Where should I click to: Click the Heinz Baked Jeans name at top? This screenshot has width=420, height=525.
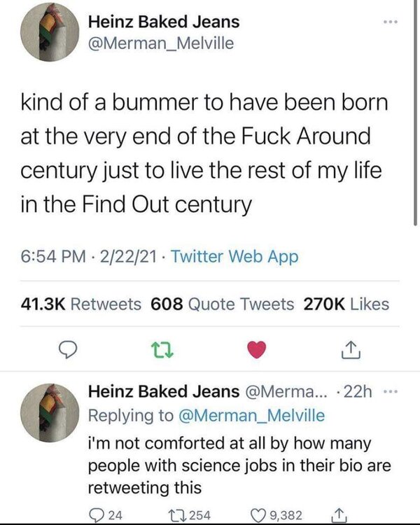coord(164,22)
